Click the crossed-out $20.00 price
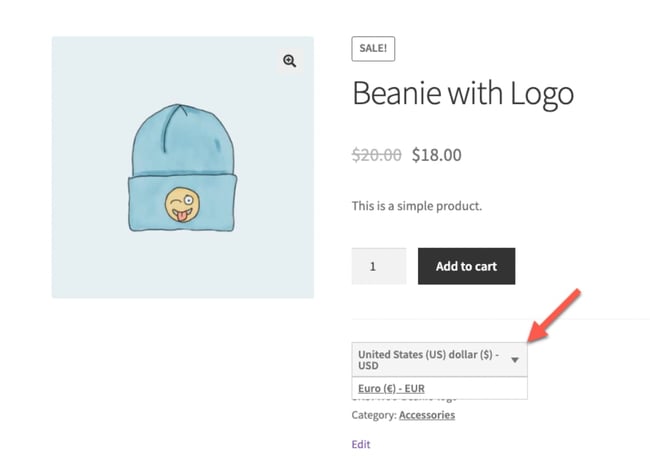The height and width of the screenshot is (463, 650). click(377, 155)
